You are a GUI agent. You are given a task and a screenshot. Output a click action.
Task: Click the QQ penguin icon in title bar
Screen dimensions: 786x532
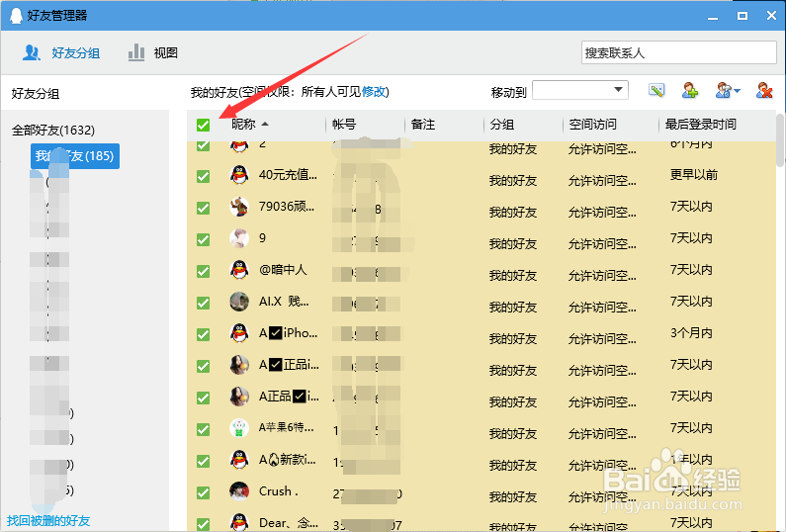click(x=17, y=16)
